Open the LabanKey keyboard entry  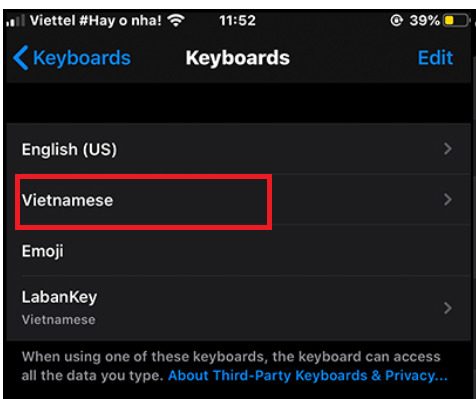tap(238, 308)
